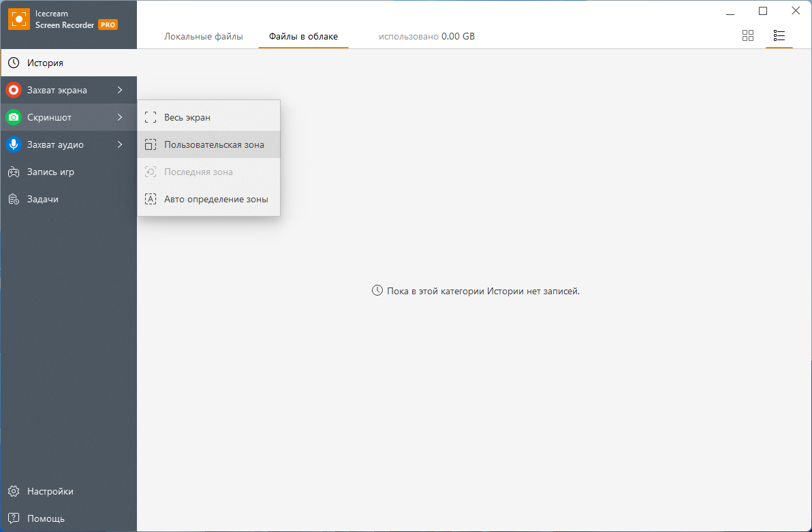Click the orange PRO badge
The image size is (812, 532).
click(x=108, y=25)
